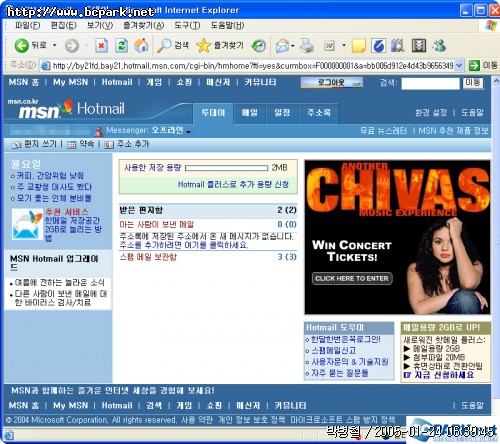Click the compose mail (편지 쓰기) icon
The image size is (500, 444).
click(x=16, y=144)
